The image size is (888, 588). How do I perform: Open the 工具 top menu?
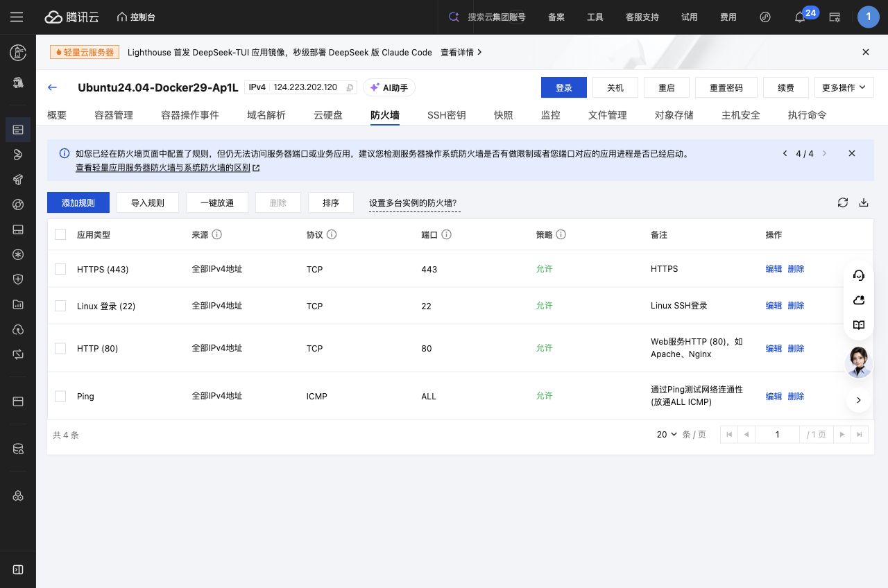pos(595,17)
